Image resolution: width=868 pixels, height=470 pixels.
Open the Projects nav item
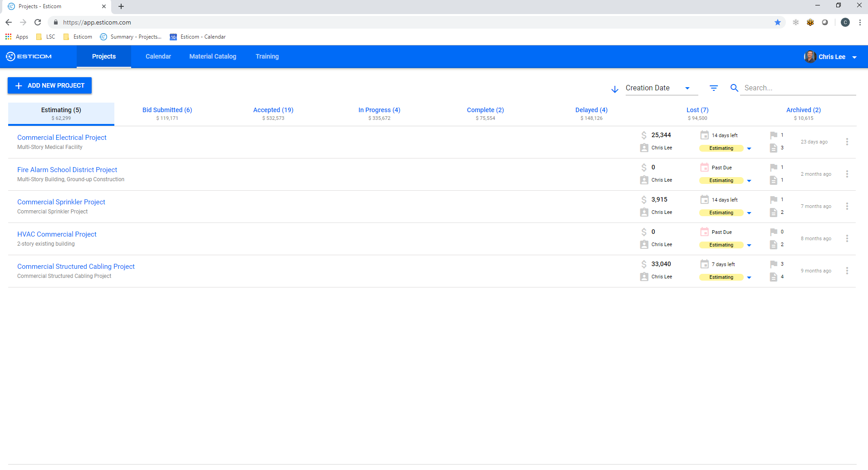click(104, 56)
